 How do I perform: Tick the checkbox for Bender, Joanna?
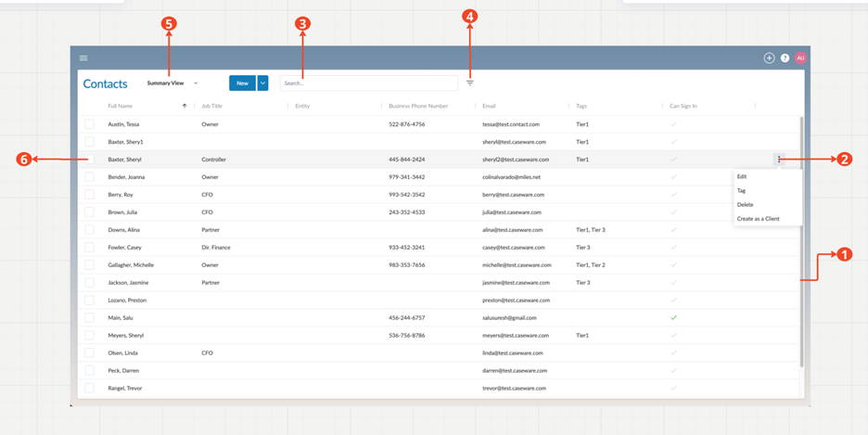89,177
